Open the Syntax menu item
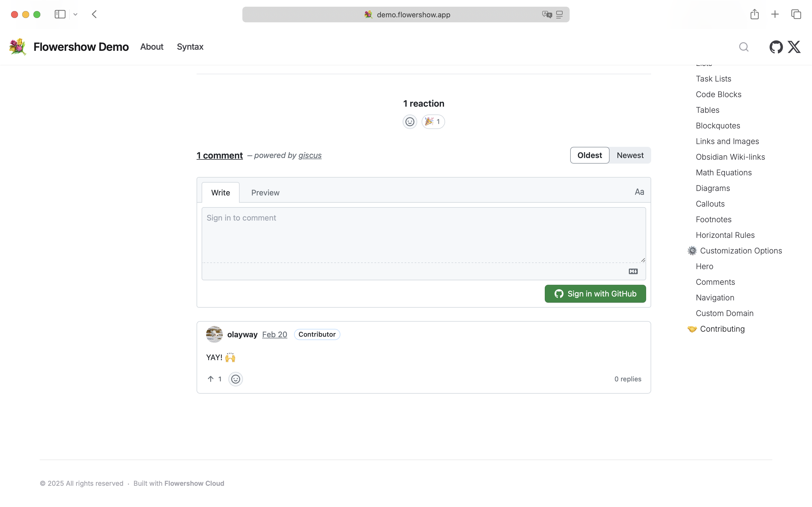 tap(190, 47)
